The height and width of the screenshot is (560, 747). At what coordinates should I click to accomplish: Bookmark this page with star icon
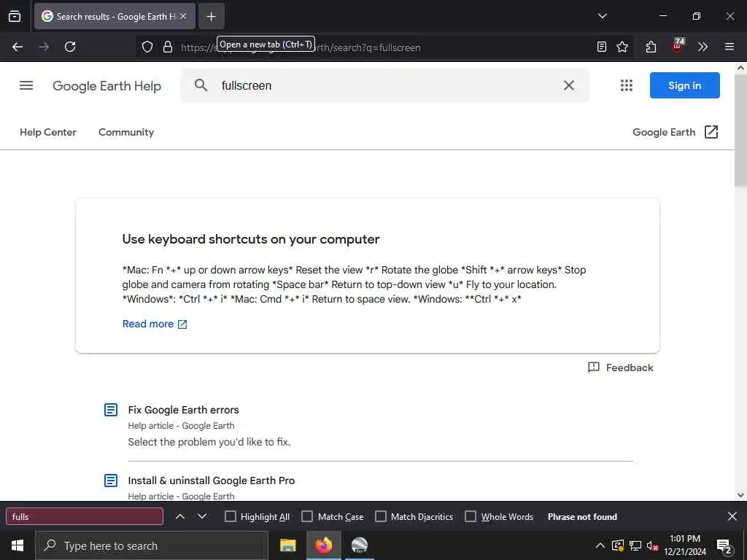(622, 47)
